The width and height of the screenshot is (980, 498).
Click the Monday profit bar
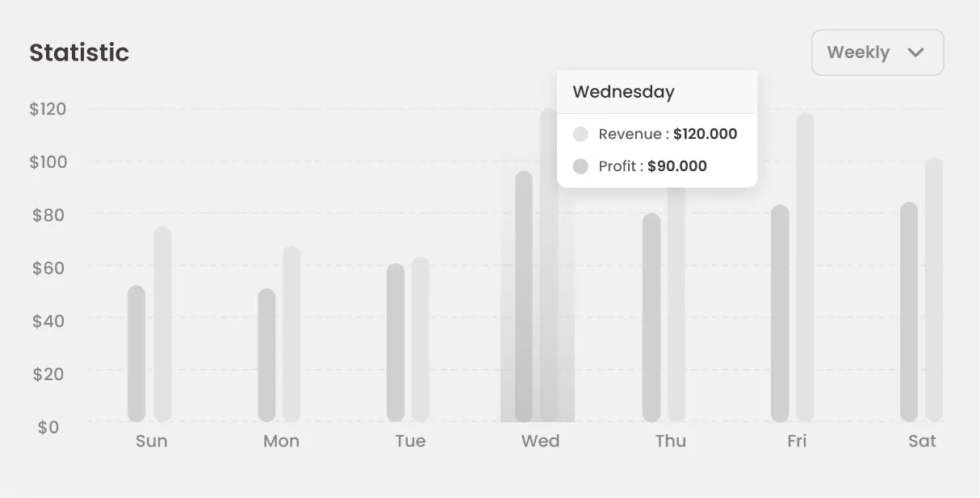(x=266, y=355)
